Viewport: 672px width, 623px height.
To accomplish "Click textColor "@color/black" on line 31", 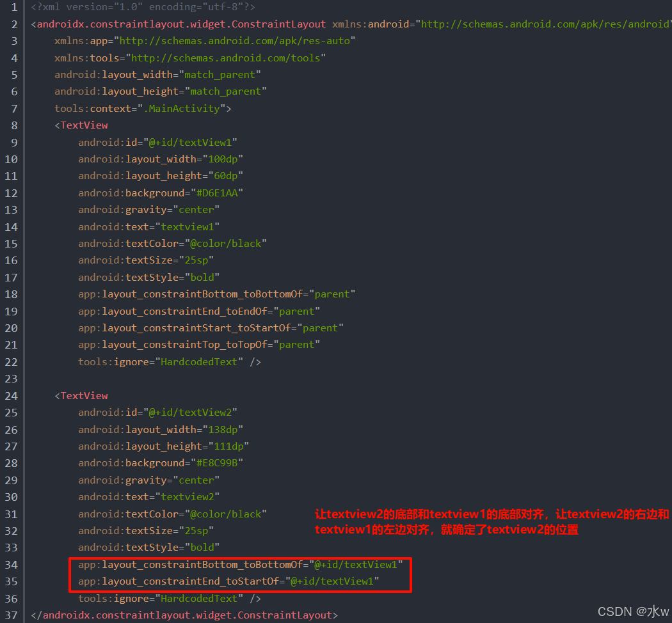I will click(172, 514).
